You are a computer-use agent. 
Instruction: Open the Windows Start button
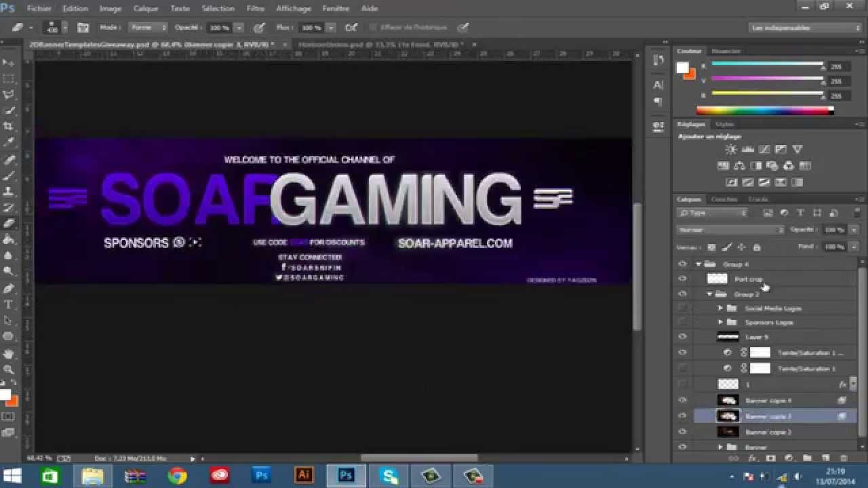(x=12, y=476)
